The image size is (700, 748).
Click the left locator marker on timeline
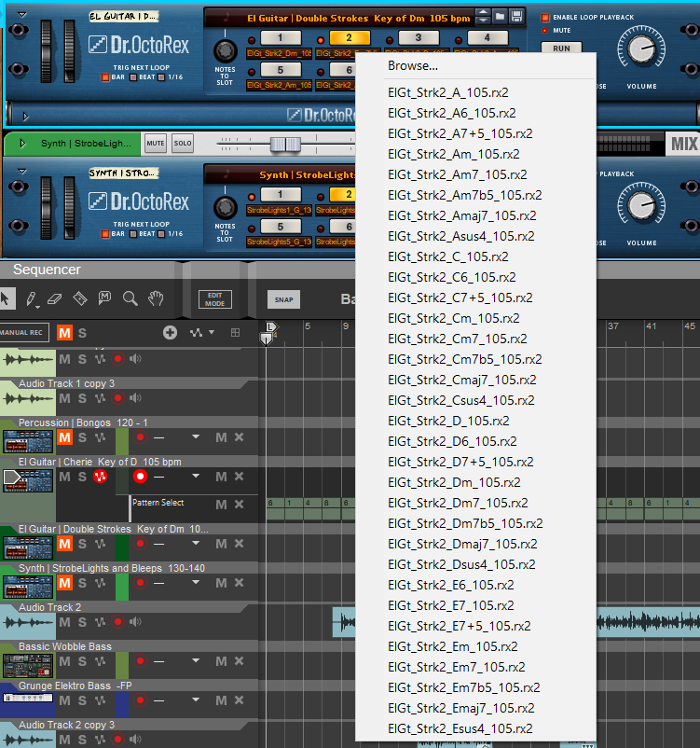(x=271, y=326)
